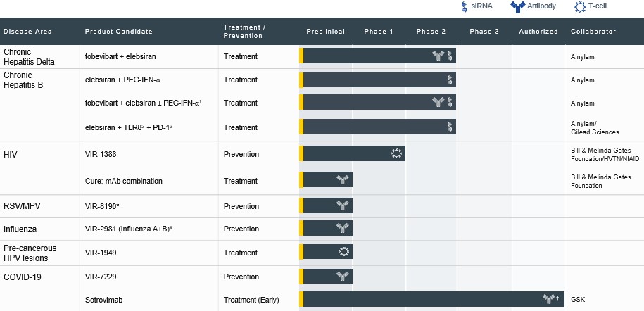Click the T-cell icon in VIR-1388 bar

click(397, 154)
